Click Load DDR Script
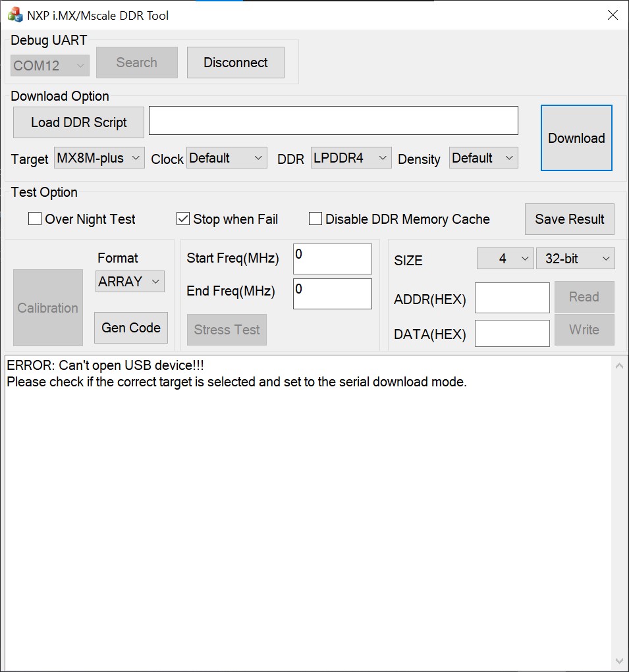This screenshot has width=629, height=672. pyautogui.click(x=78, y=122)
